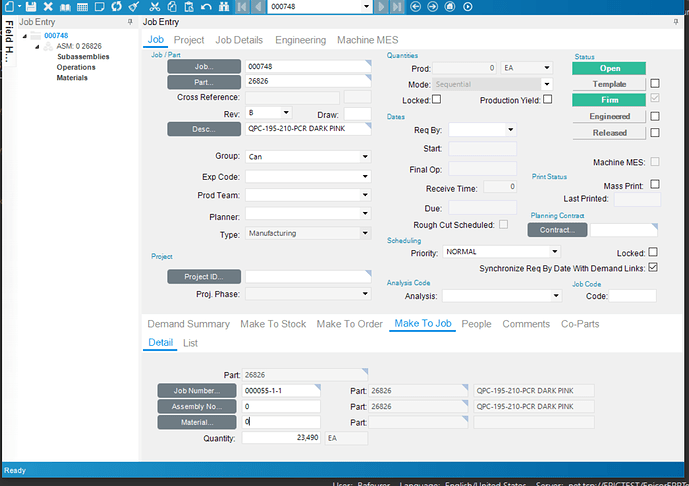Click the calendar grid toolbar icon
The width and height of the screenshot is (689, 486).
click(x=82, y=7)
